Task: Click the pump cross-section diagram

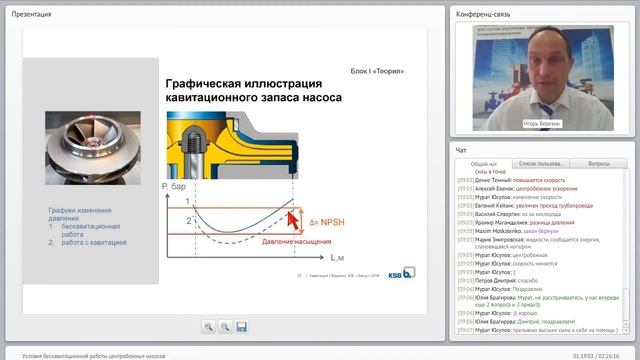Action: 232,145
